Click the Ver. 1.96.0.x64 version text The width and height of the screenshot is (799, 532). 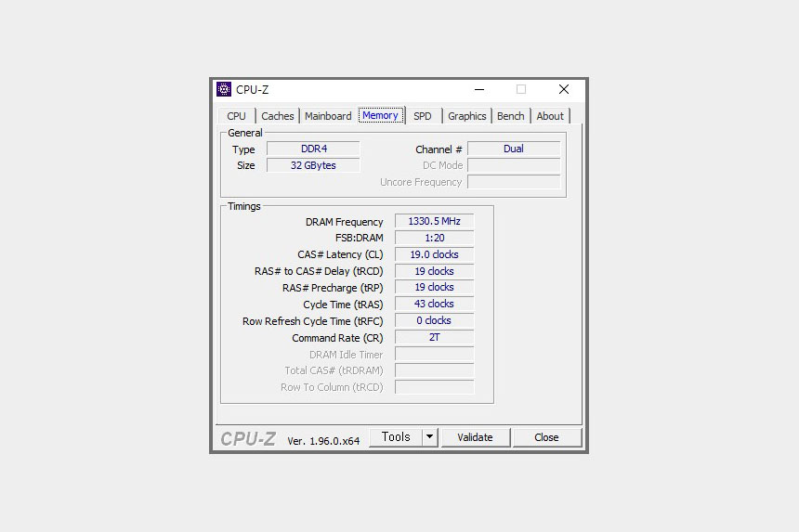click(x=323, y=441)
